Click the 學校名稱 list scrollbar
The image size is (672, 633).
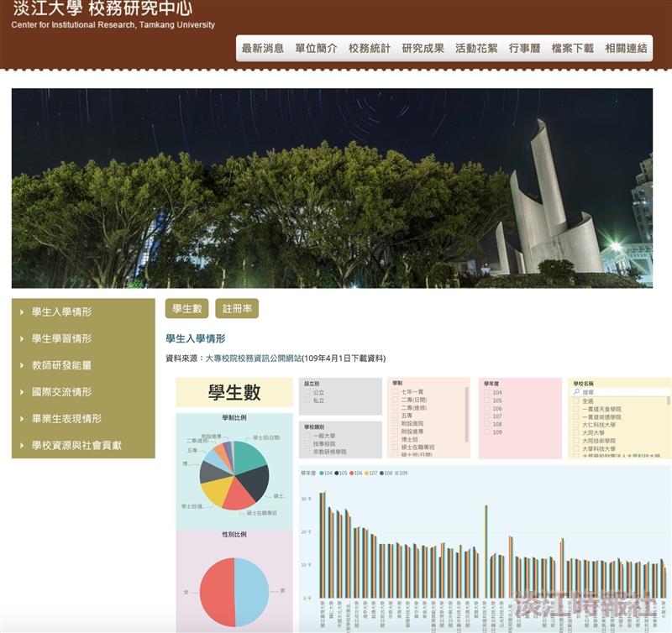[668, 400]
